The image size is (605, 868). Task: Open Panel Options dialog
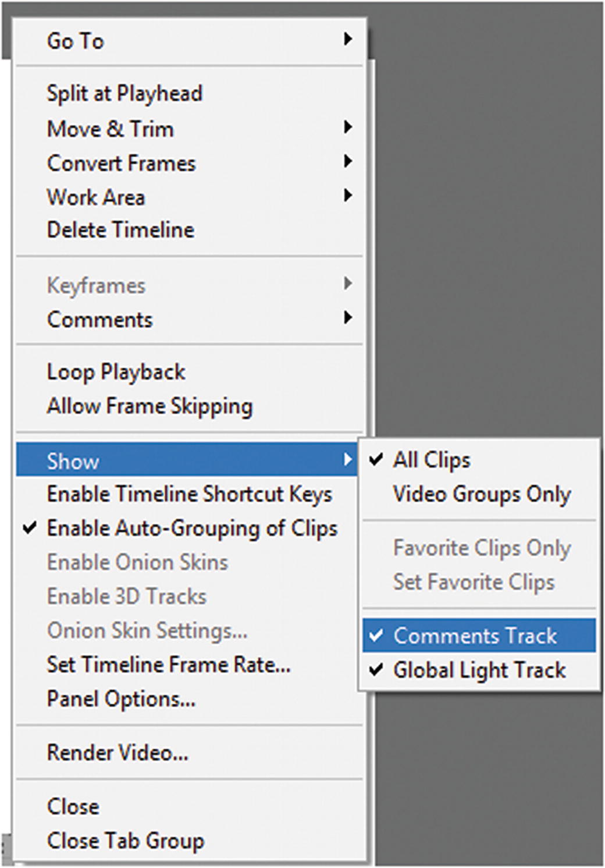[121, 699]
